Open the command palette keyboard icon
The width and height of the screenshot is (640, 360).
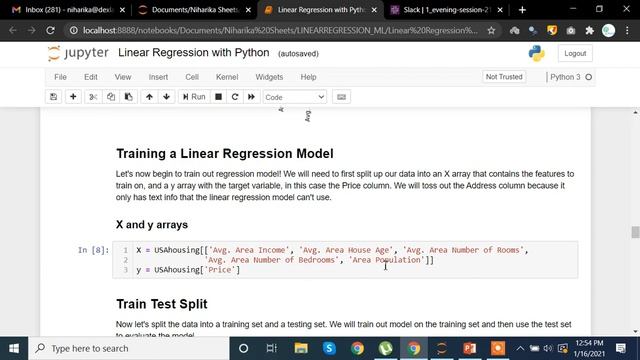click(341, 97)
